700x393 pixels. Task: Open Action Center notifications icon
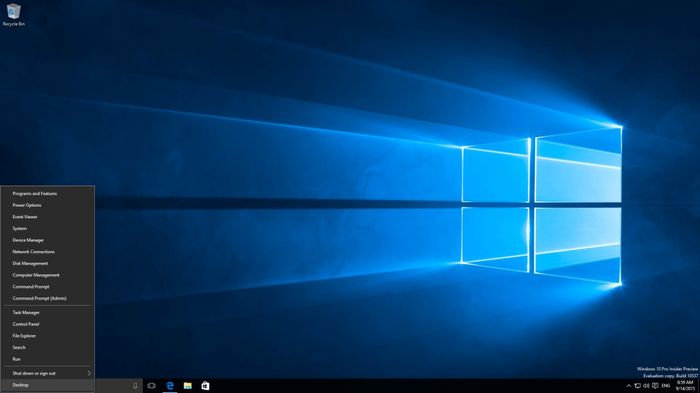pos(655,386)
